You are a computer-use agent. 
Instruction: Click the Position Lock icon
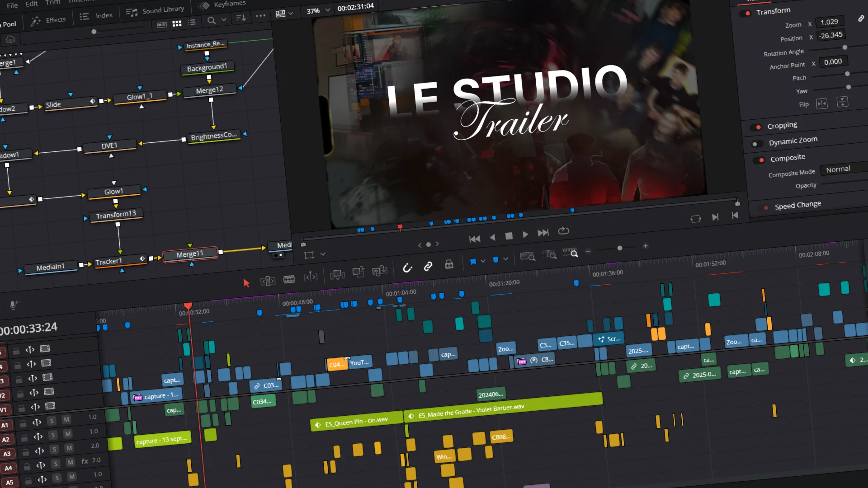click(449, 264)
